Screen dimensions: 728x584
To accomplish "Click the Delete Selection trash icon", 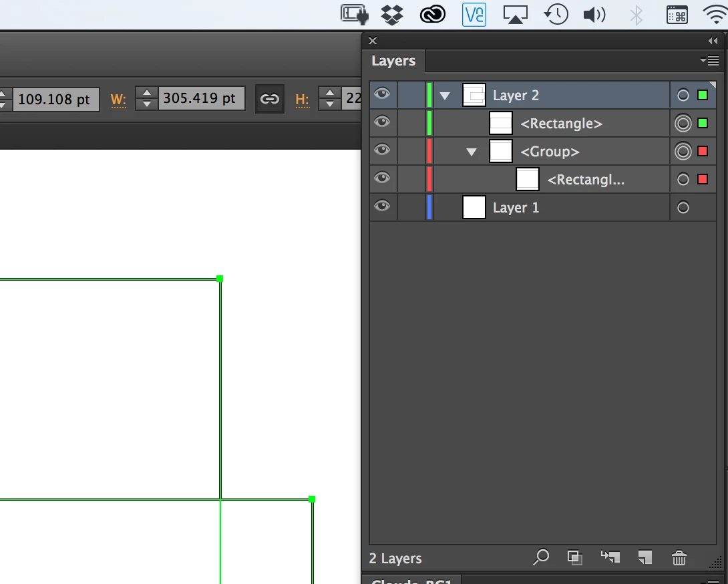I will 679,557.
